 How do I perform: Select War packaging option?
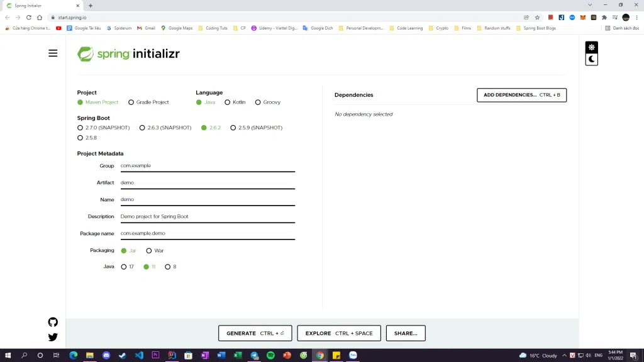point(155,250)
